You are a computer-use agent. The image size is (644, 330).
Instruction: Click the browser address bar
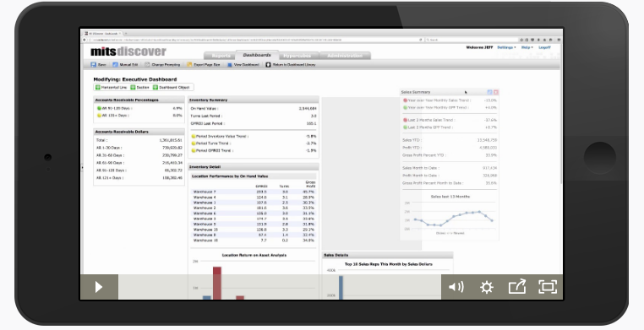click(x=254, y=40)
